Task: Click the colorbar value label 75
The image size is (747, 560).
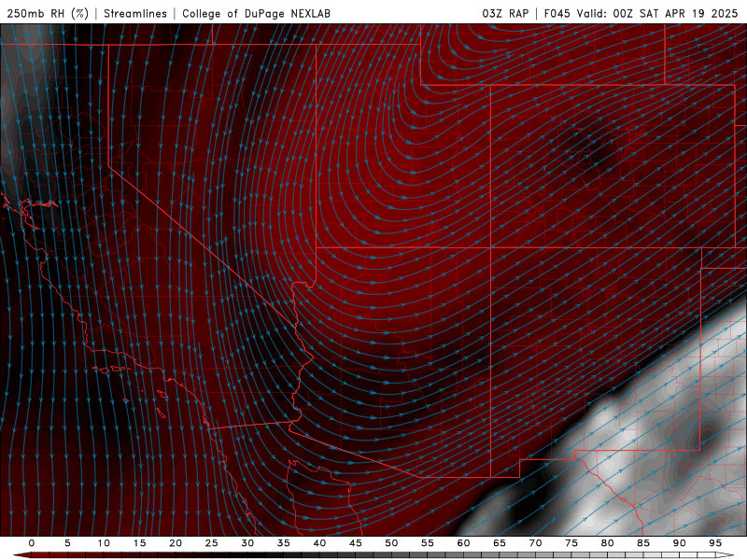Action: coord(571,543)
